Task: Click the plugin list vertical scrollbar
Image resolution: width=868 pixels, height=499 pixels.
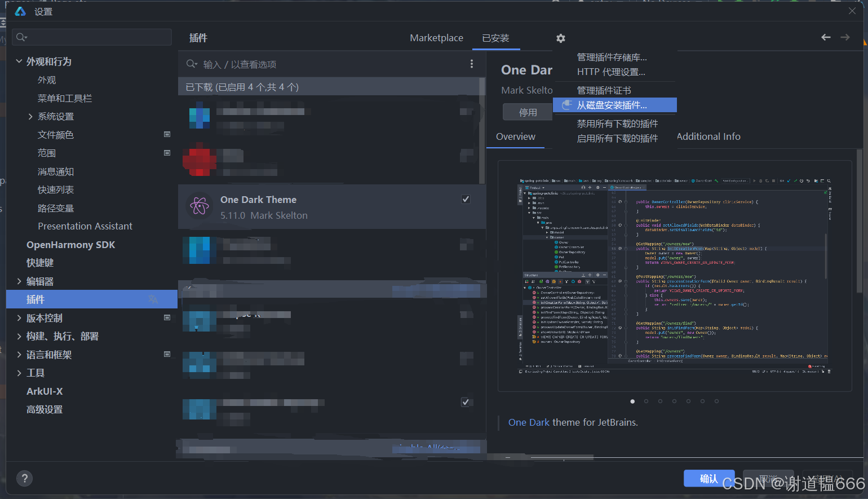Action: [x=482, y=131]
